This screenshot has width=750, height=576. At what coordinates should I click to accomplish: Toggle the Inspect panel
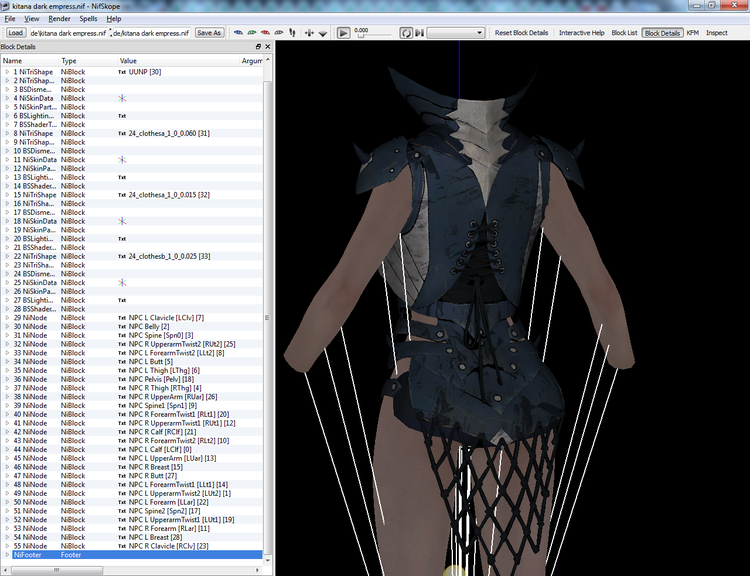(717, 33)
